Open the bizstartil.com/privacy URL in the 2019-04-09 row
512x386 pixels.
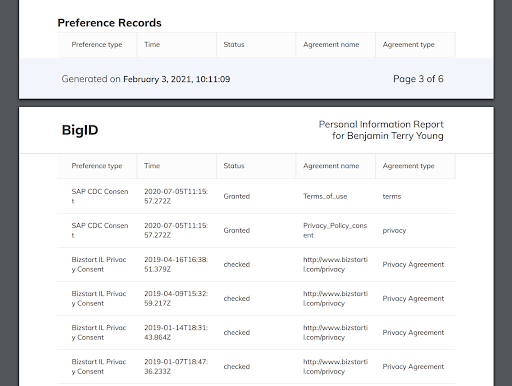pyautogui.click(x=335, y=298)
